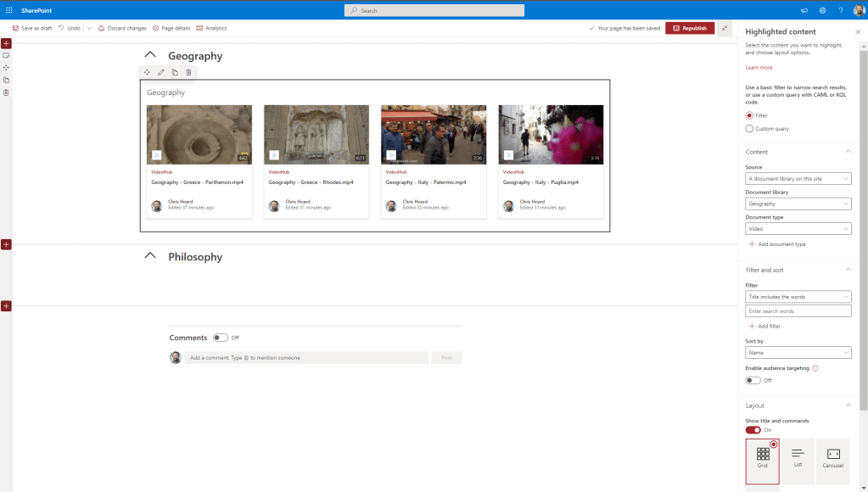The image size is (868, 492).
Task: Open the SharePoint app launcher waffle
Action: (x=8, y=10)
